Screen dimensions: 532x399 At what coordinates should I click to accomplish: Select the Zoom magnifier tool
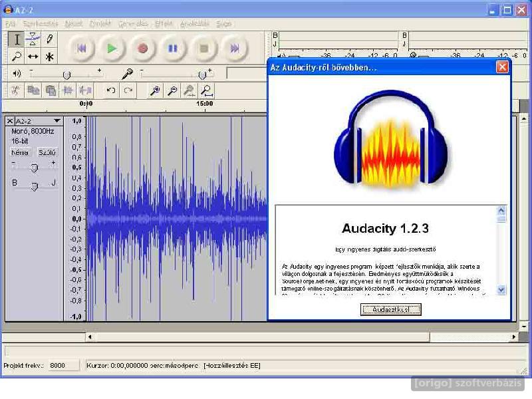coord(16,57)
